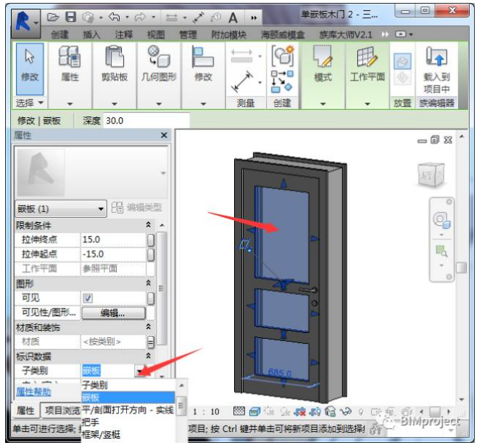Open the 属性帮助 properties help link

point(33,391)
